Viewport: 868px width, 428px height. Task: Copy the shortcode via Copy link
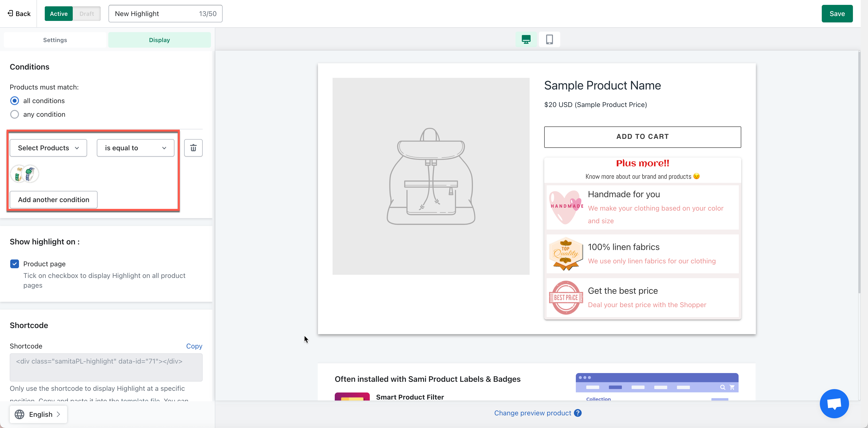(x=194, y=346)
